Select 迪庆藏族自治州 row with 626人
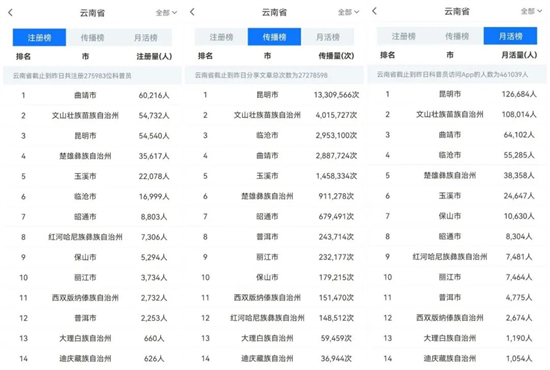The image size is (550, 370). coord(92,359)
